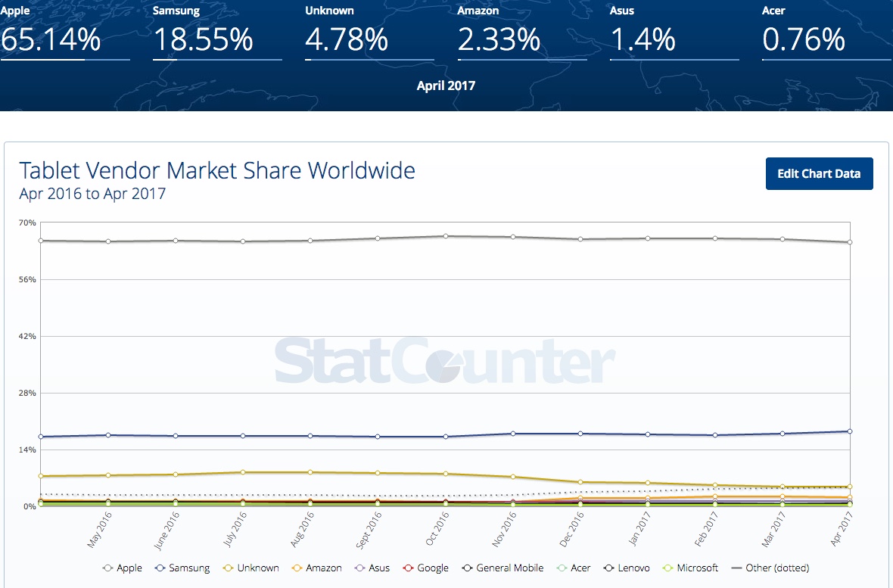The height and width of the screenshot is (588, 893).
Task: Click Apple's May 2016 data point
Action: tap(108, 241)
